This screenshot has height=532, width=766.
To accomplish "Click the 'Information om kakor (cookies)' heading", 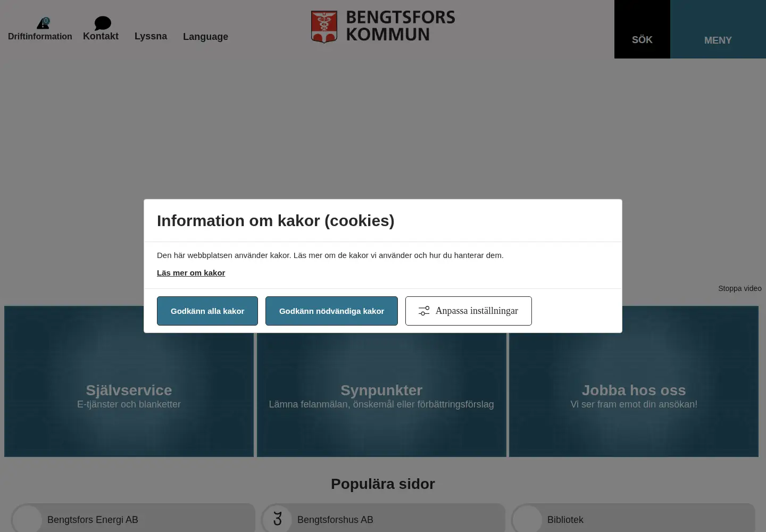I will pyautogui.click(x=276, y=221).
